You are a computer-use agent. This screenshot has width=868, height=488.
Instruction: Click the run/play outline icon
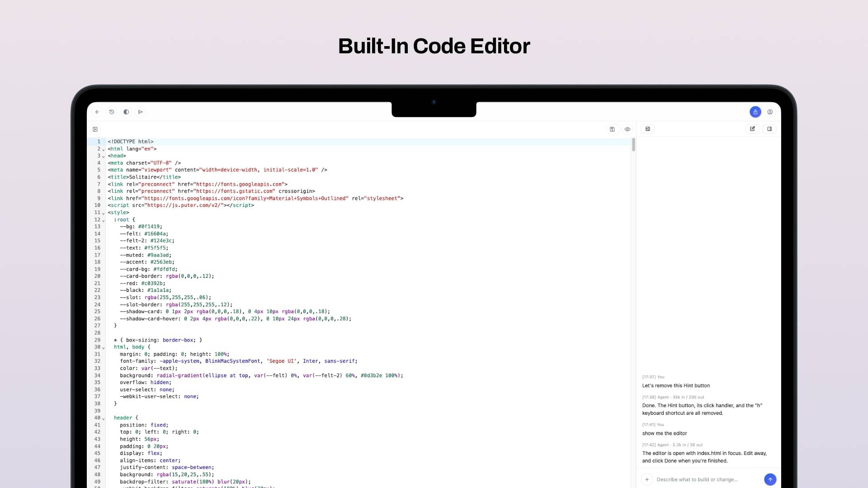point(141,112)
